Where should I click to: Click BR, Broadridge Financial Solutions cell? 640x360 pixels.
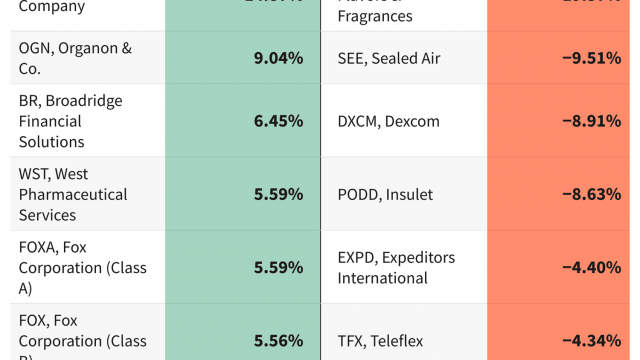tap(87, 121)
